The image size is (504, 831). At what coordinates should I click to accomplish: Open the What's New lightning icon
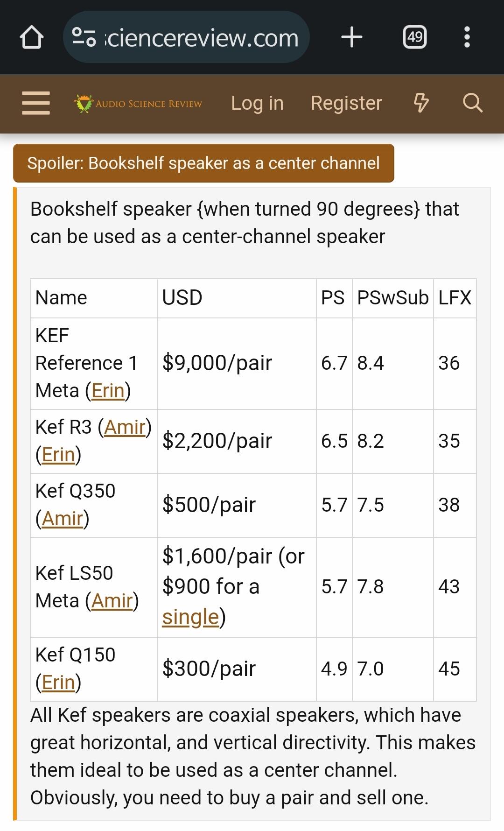[421, 103]
